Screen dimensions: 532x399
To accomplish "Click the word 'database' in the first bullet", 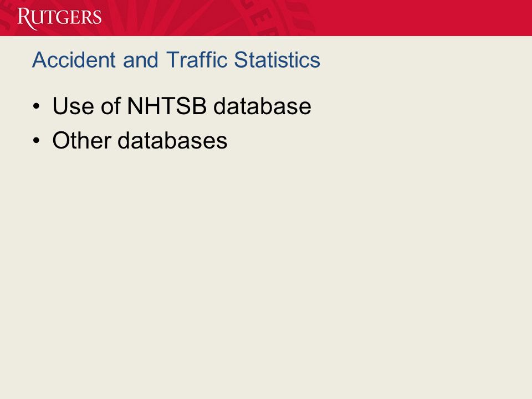I will pyautogui.click(x=262, y=106).
